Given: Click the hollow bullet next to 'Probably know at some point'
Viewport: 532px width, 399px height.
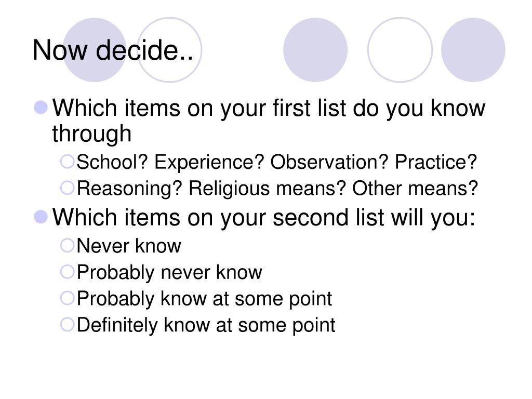Looking at the screenshot, I should point(67,298).
